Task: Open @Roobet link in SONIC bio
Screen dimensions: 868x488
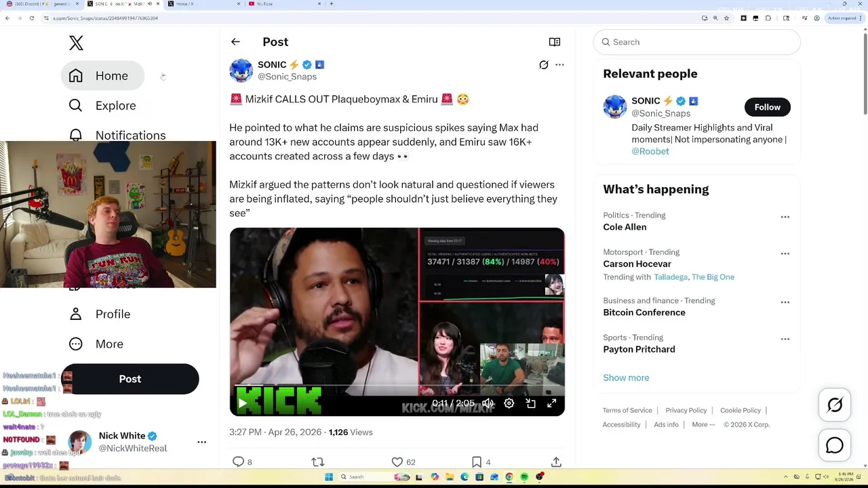Action: [x=650, y=151]
